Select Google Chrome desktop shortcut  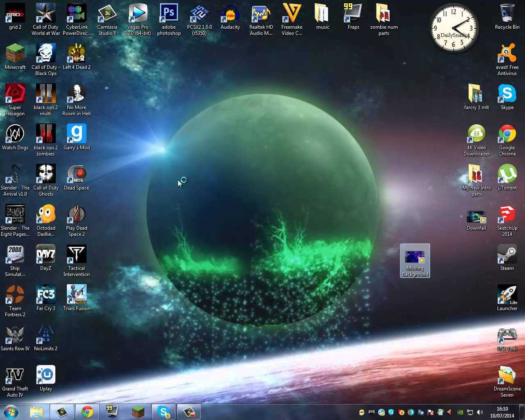(507, 140)
